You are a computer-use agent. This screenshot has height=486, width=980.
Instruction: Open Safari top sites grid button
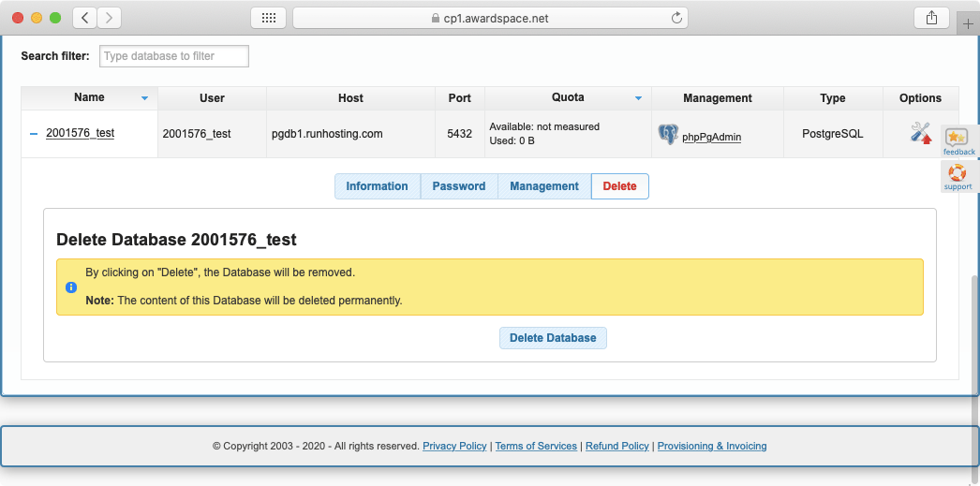(268, 18)
